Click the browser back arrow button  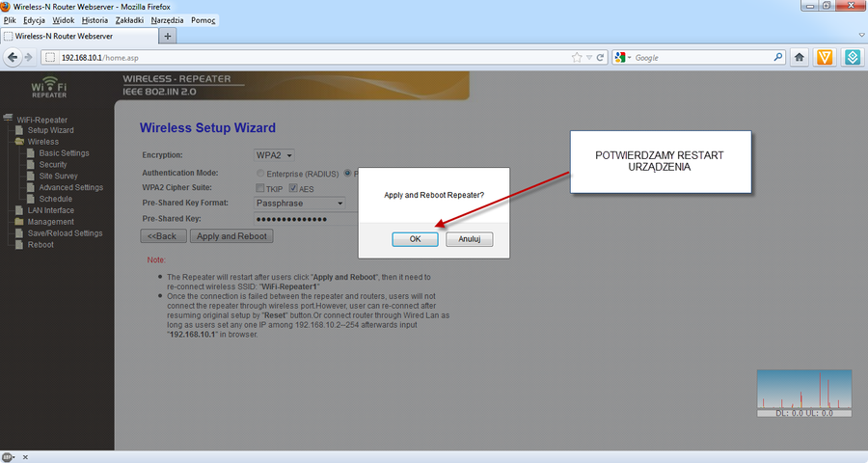(14, 58)
